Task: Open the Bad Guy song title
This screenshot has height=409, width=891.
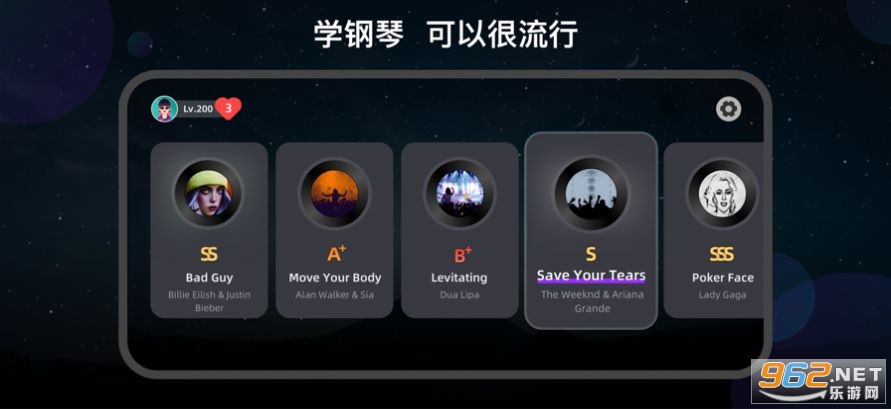Action: point(209,278)
